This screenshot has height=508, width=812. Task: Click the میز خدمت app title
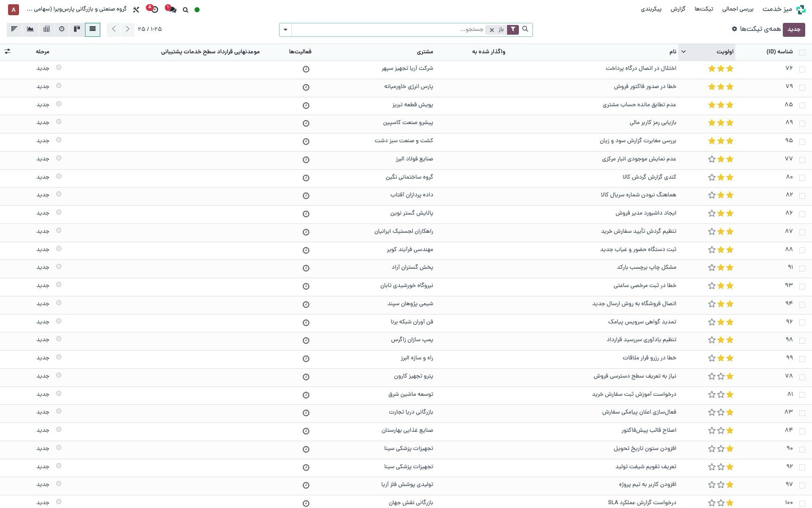pos(777,9)
